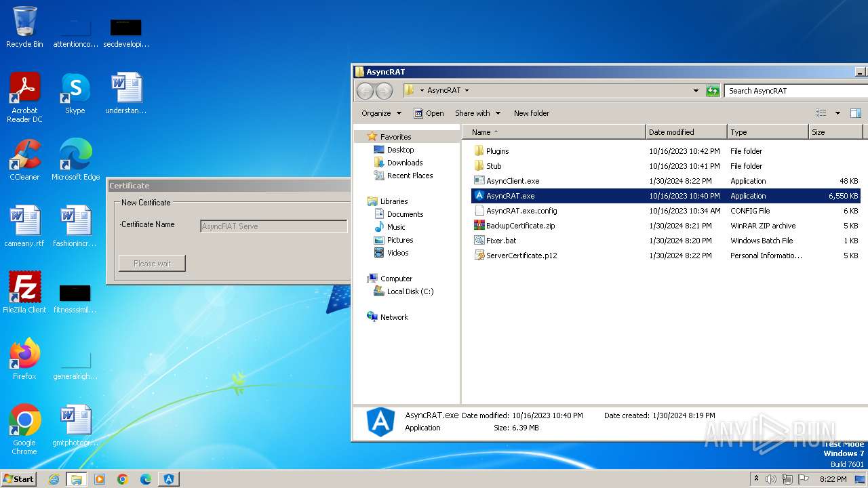
Task: Click the change view icon
Action: coord(821,113)
